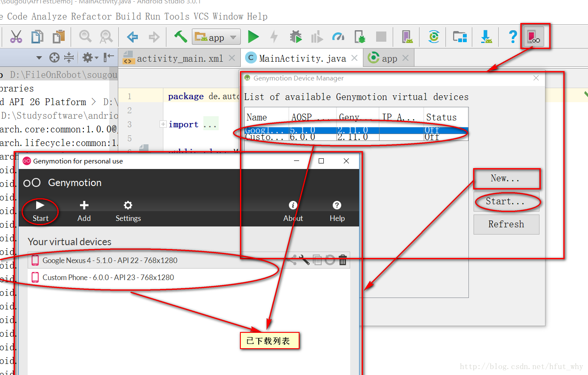This screenshot has width=588, height=375.
Task: Click the green hammer Make Project icon
Action: 180,36
